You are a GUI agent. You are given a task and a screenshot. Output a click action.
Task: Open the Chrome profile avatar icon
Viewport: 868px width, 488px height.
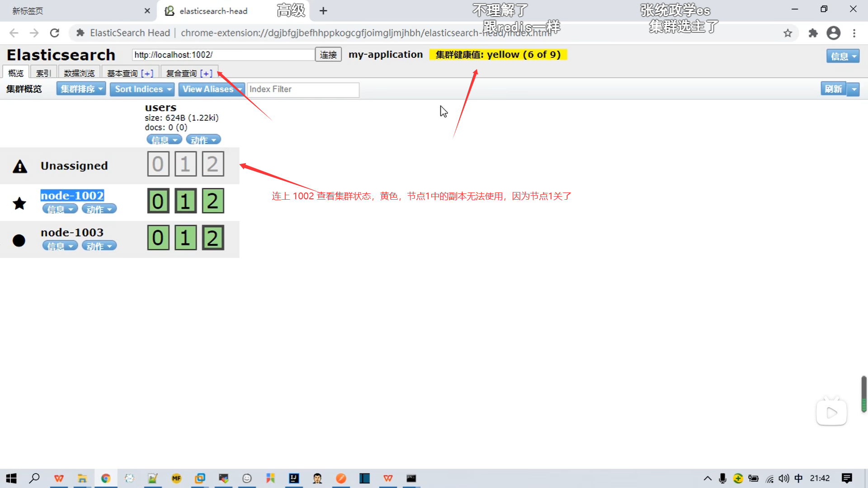pyautogui.click(x=833, y=33)
